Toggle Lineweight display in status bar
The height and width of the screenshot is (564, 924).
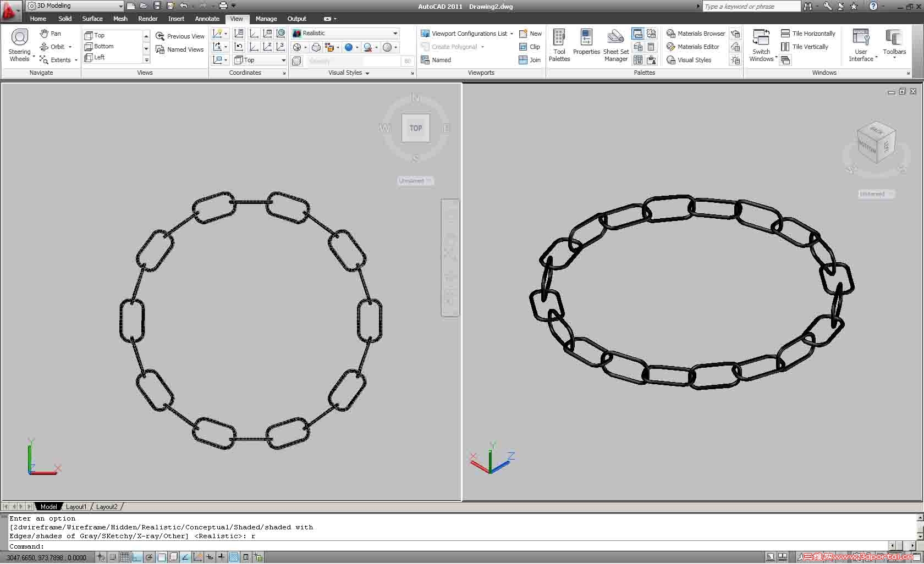tap(222, 557)
